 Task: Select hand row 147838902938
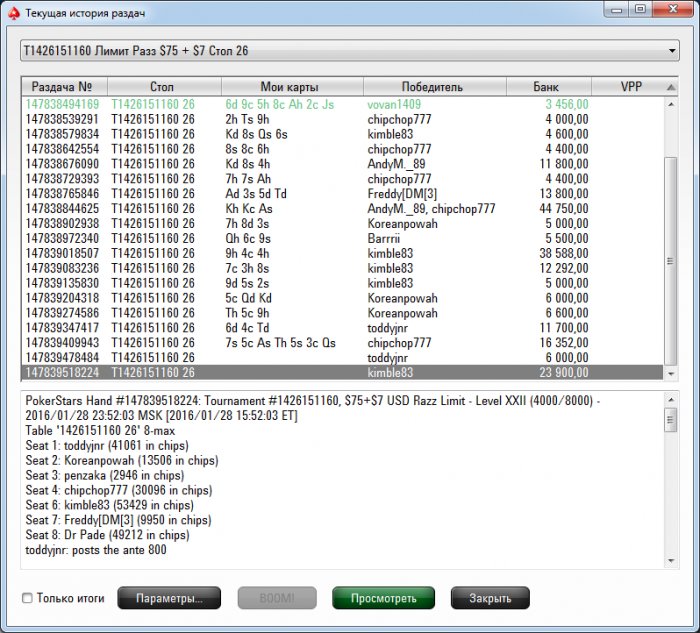click(342, 224)
